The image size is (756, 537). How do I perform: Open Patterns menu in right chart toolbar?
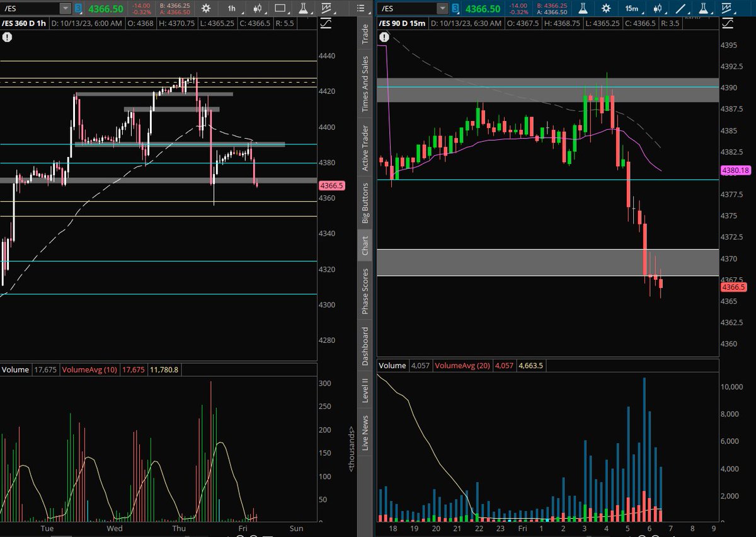[x=727, y=8]
